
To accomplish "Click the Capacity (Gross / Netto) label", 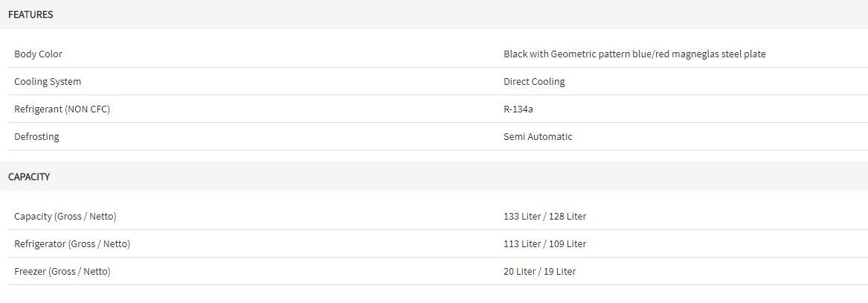I will coord(65,217).
